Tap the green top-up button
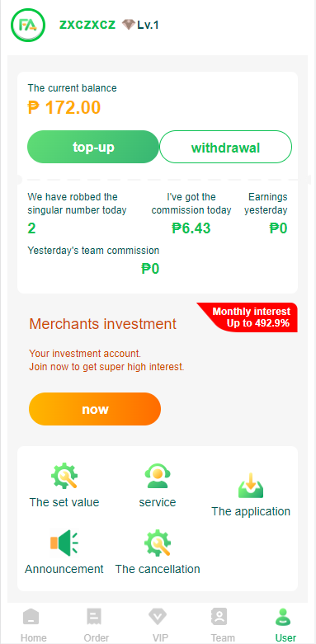The width and height of the screenshot is (316, 644). coord(93,147)
